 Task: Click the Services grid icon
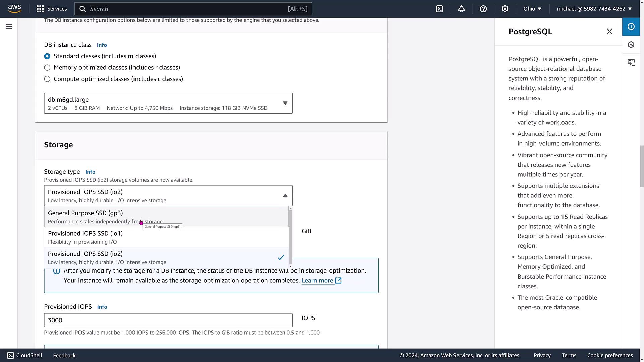pyautogui.click(x=40, y=9)
